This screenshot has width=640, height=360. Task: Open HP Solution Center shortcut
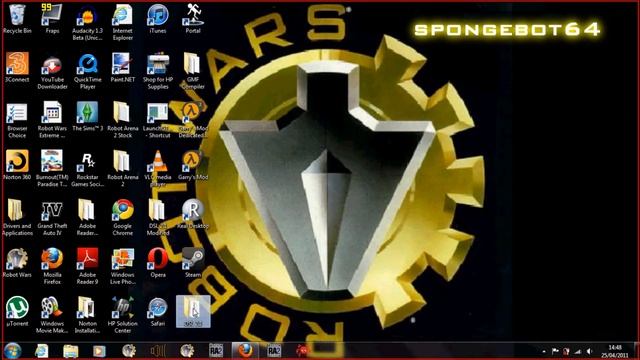coord(122,315)
